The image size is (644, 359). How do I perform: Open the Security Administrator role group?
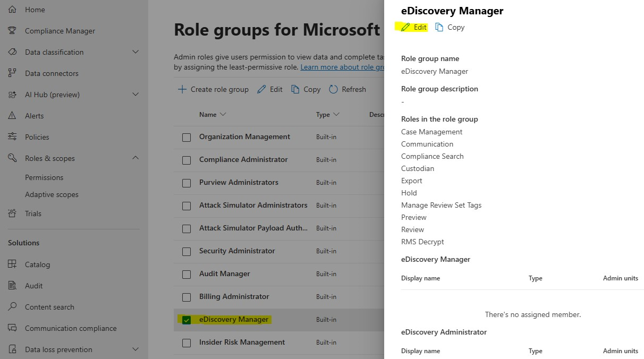click(x=237, y=251)
